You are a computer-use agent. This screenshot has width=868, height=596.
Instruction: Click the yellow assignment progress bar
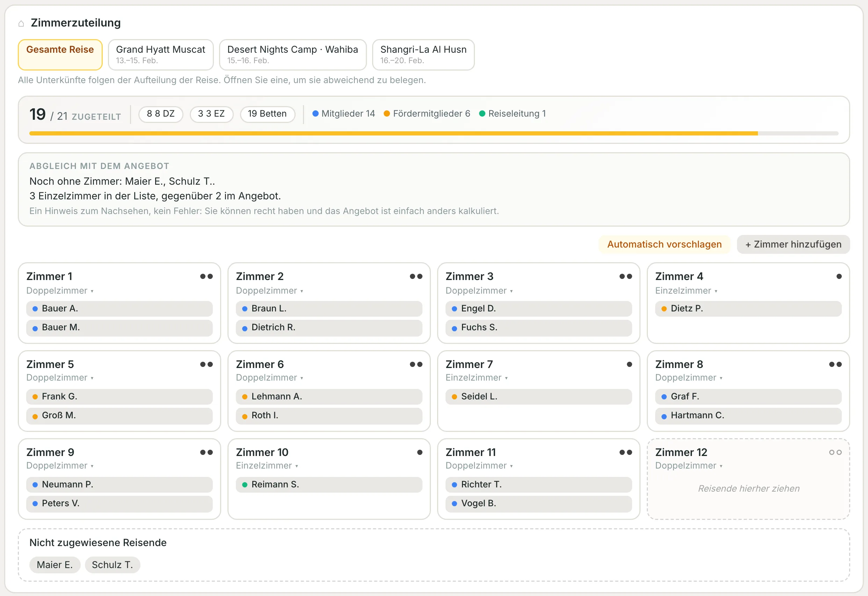pyautogui.click(x=393, y=133)
